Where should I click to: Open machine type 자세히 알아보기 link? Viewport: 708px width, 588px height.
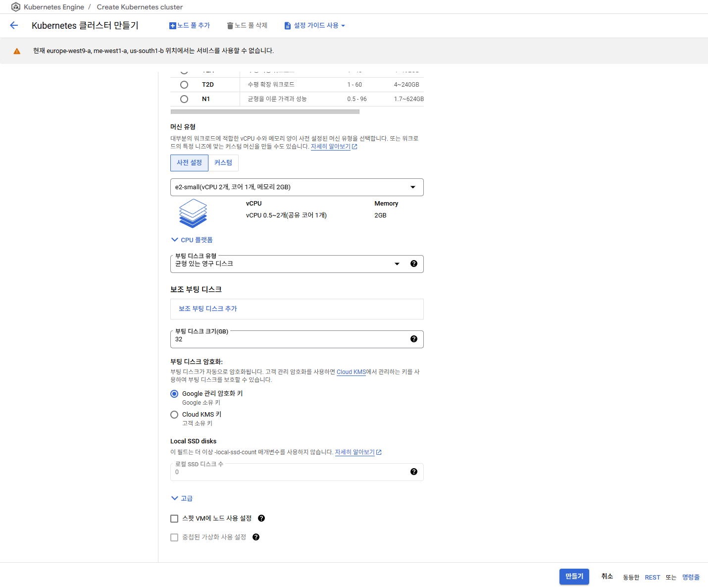(334, 147)
